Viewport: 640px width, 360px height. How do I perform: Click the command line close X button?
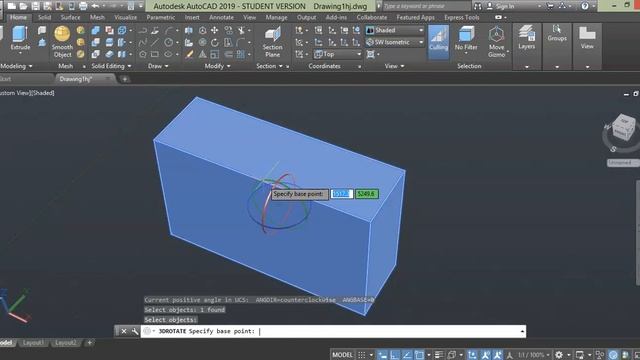[124, 331]
